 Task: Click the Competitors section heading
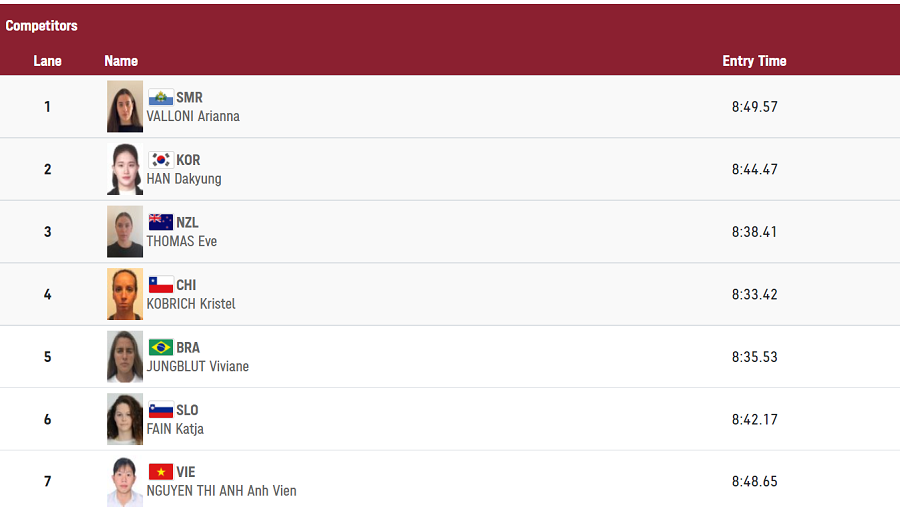pyautogui.click(x=41, y=26)
